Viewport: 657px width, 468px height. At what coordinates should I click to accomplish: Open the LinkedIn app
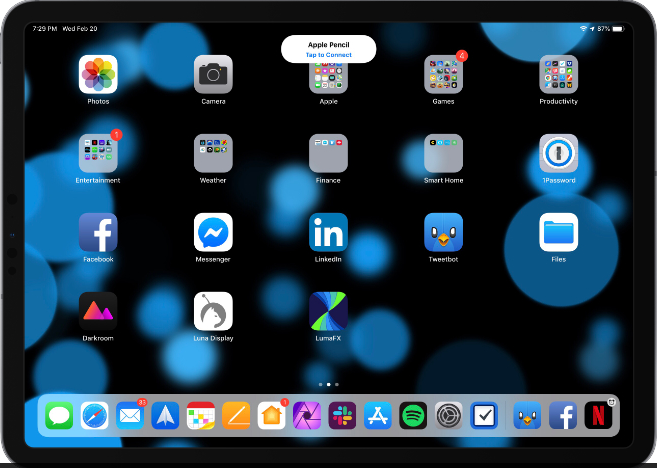tap(328, 232)
